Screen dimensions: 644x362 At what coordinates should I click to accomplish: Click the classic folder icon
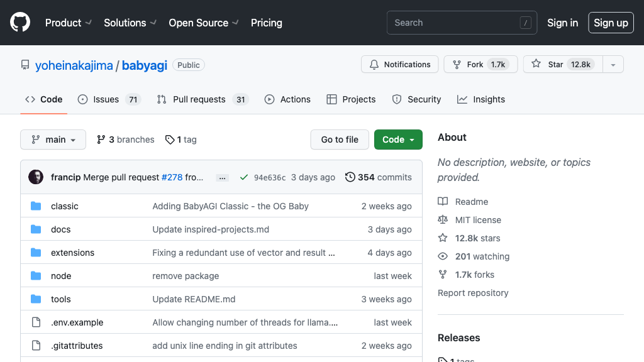pos(36,206)
